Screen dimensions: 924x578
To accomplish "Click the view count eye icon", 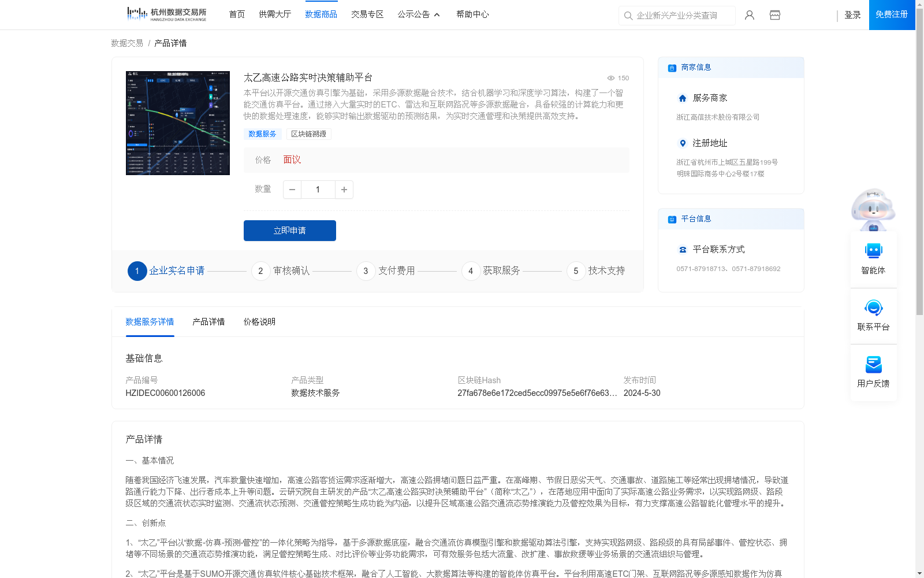I will [610, 78].
